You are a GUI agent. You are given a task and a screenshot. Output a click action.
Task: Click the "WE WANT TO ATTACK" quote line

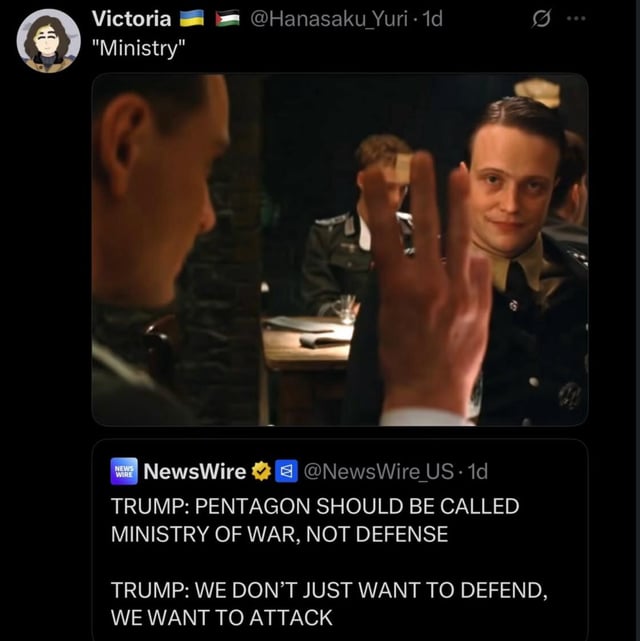coord(222,617)
